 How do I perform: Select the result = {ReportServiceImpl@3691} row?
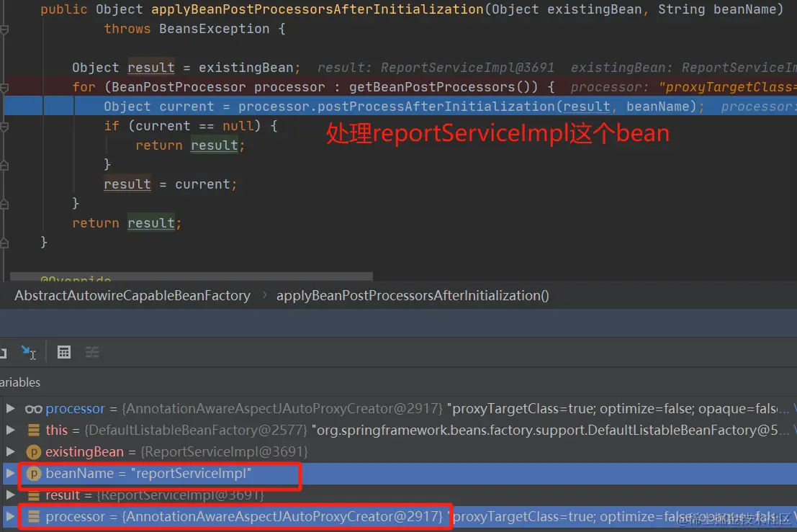tap(399, 495)
